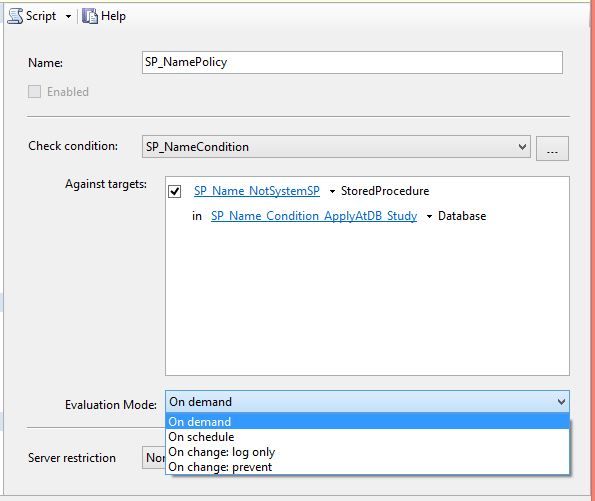Select On demand in the list
This screenshot has height=501, width=595.
(367, 422)
